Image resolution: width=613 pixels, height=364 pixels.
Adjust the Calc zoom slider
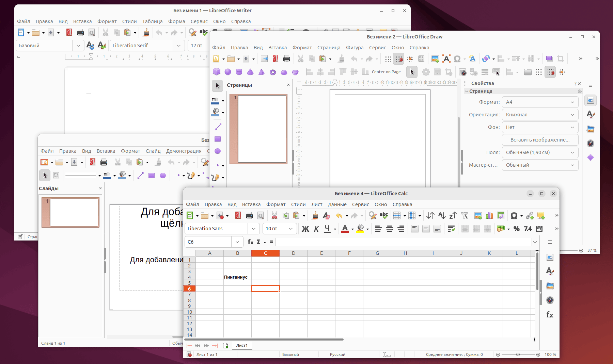[x=518, y=354]
